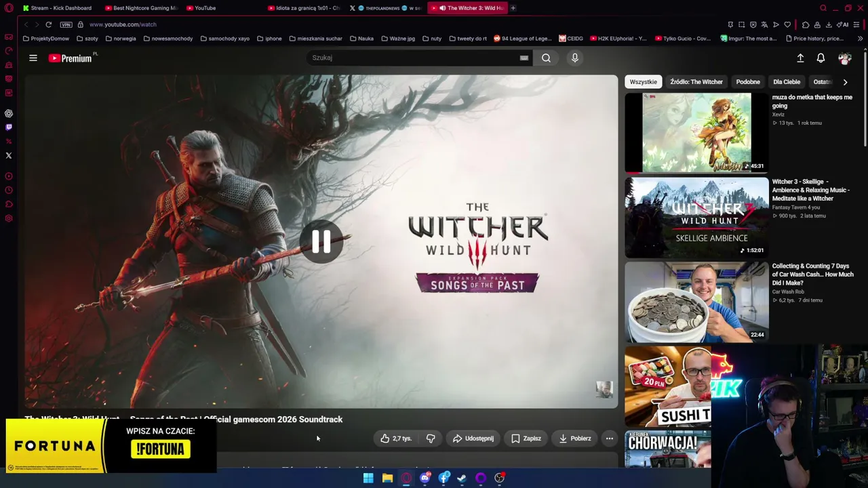Open the 'mieszkania suchar' bookmark folder

pyautogui.click(x=315, y=39)
